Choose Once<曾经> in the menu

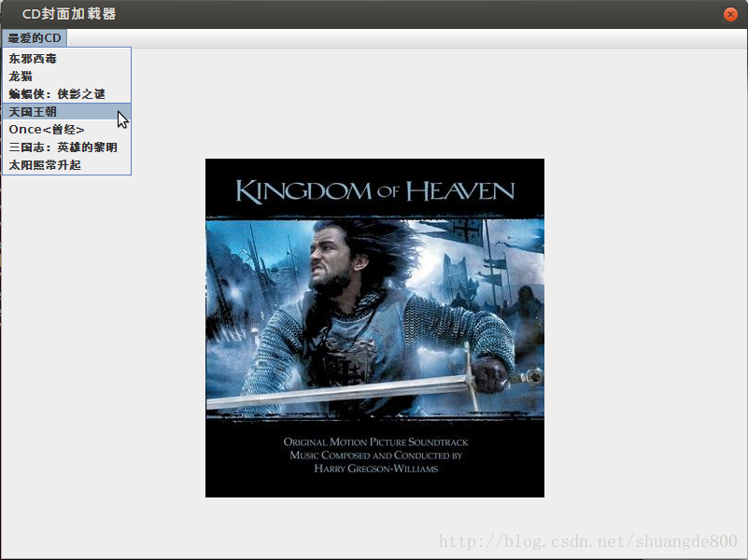pyautogui.click(x=67, y=130)
